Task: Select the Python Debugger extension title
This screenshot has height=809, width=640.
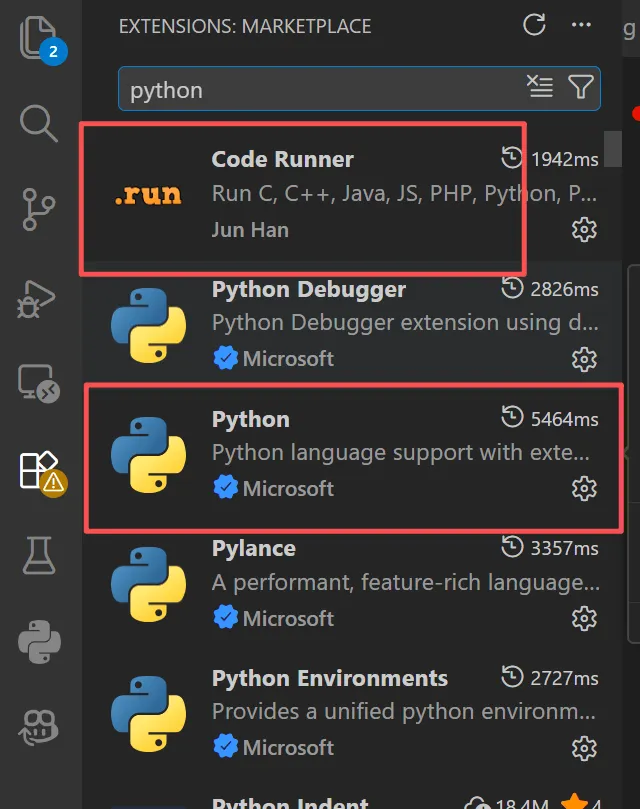Action: pyautogui.click(x=309, y=290)
